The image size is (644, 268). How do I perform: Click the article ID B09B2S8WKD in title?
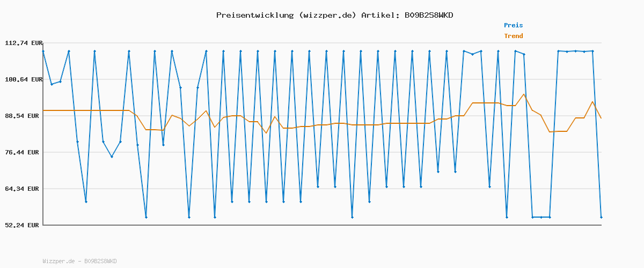[x=429, y=15]
